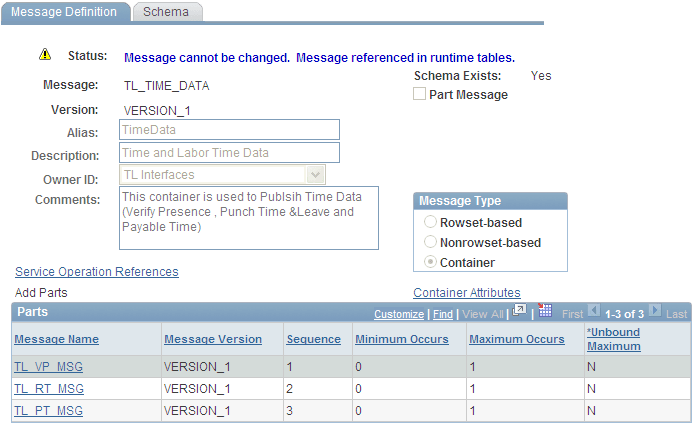This screenshot has height=428, width=699.
Task: Click View All in Parts grid
Action: pyautogui.click(x=483, y=314)
